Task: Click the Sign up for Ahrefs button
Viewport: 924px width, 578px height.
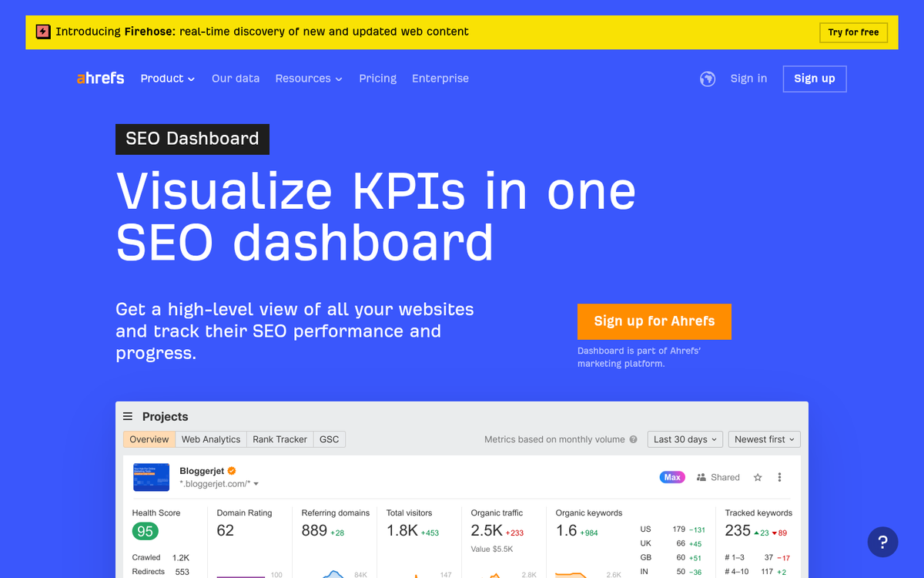Action: coord(654,321)
